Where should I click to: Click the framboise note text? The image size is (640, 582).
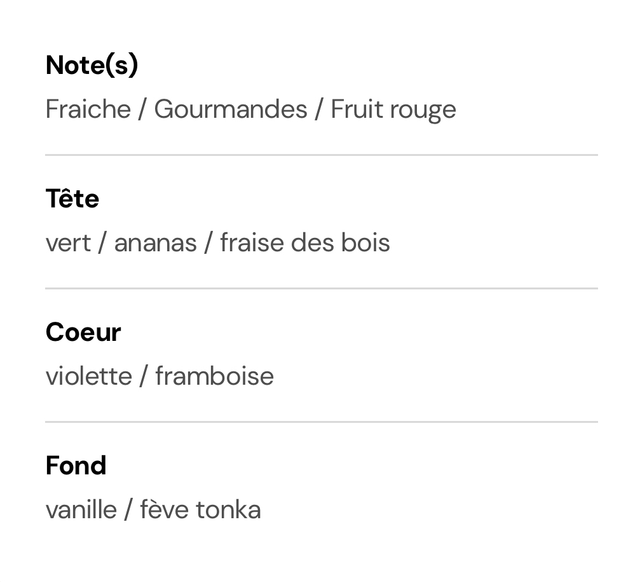coord(215,376)
